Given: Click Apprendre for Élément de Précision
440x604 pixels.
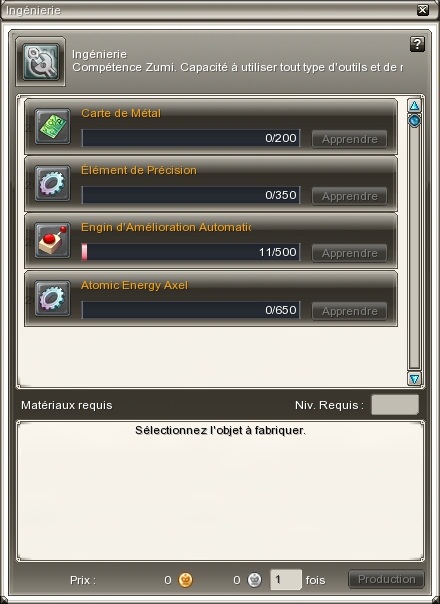Looking at the screenshot, I should [349, 196].
